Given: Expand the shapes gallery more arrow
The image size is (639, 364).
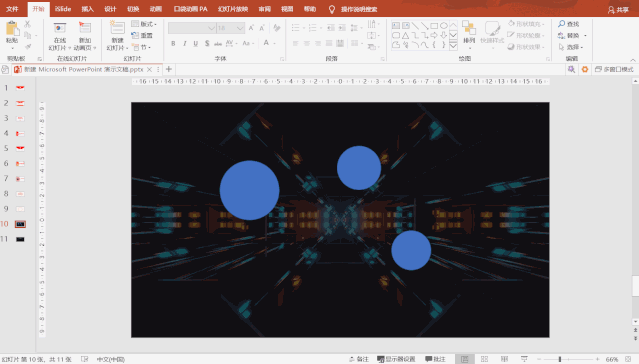Looking at the screenshot, I should 453,46.
